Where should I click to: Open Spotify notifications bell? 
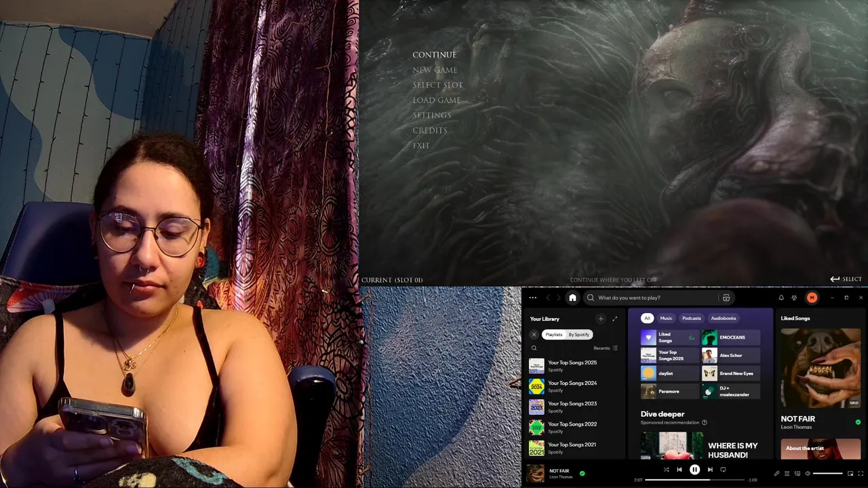781,298
